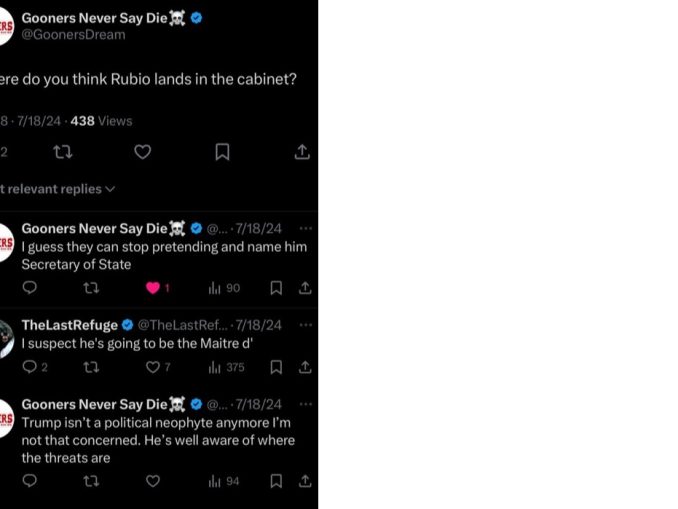Retweet the main Rubio cabinet post
Image resolution: width=678 pixels, height=509 pixels.
point(62,152)
